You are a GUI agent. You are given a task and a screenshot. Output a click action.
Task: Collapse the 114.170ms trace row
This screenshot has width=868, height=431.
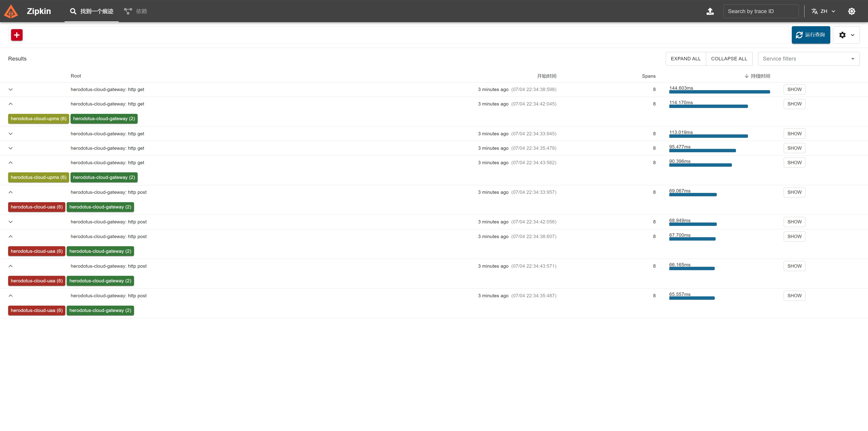click(x=10, y=104)
